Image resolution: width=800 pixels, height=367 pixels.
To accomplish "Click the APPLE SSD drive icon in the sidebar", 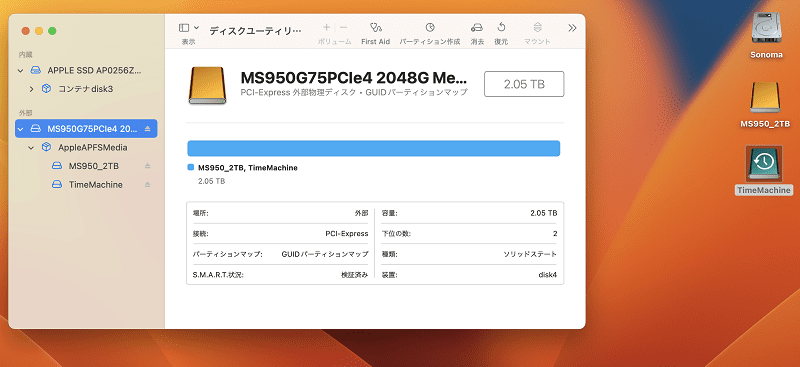I will coord(36,70).
